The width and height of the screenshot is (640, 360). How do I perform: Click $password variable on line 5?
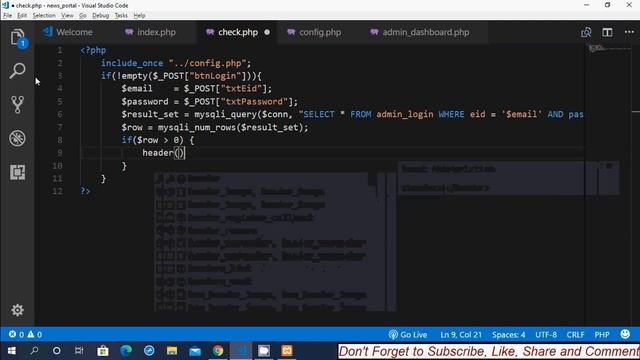(144, 102)
